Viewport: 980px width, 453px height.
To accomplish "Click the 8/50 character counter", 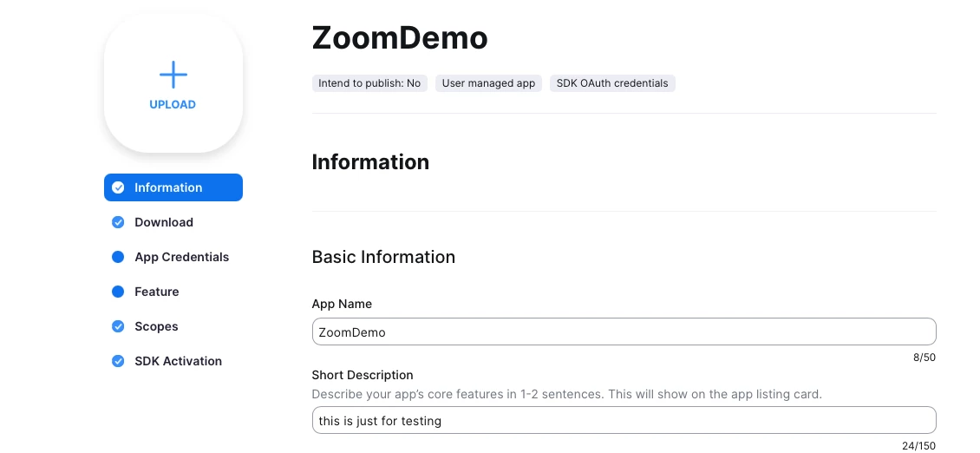I will (x=924, y=358).
